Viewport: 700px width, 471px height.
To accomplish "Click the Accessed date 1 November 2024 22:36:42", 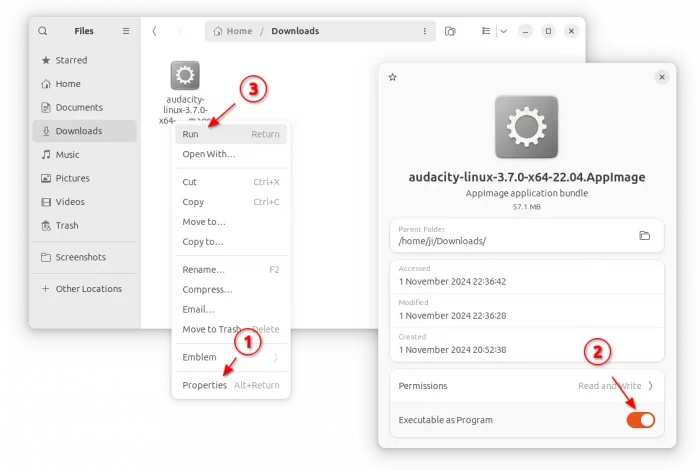I will (x=452, y=282).
